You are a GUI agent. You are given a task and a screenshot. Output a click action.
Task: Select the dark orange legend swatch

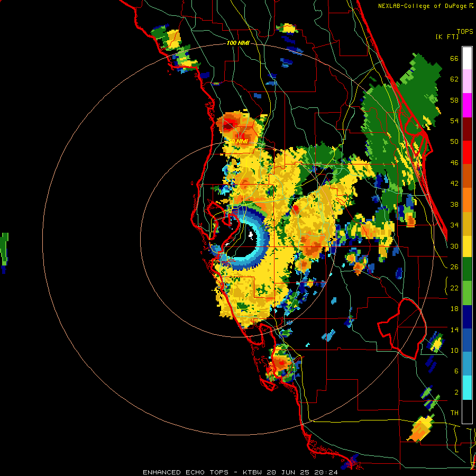(467, 176)
